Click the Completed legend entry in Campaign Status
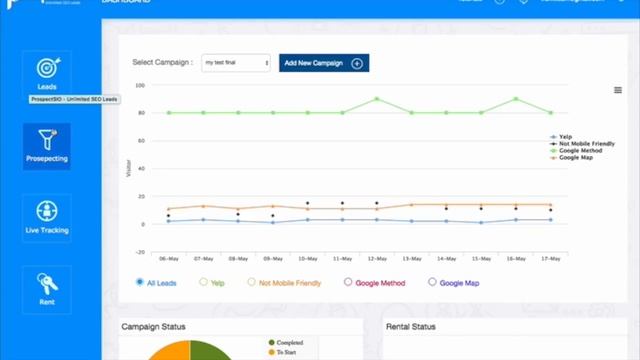The height and width of the screenshot is (360, 640). (286, 342)
